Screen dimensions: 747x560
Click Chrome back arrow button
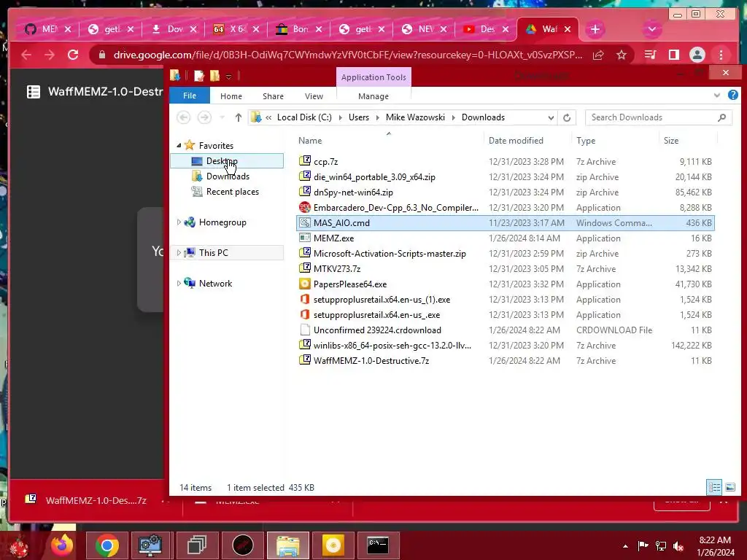[26, 55]
